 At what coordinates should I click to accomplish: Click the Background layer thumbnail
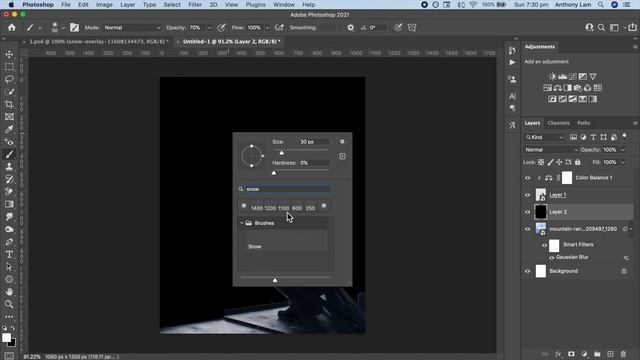point(540,271)
